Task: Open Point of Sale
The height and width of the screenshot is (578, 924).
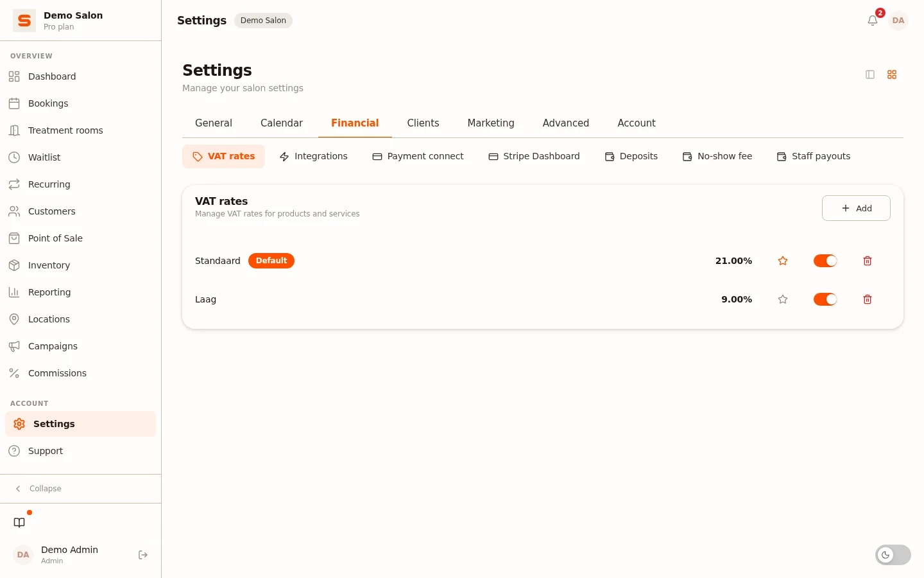Action: (x=80, y=238)
